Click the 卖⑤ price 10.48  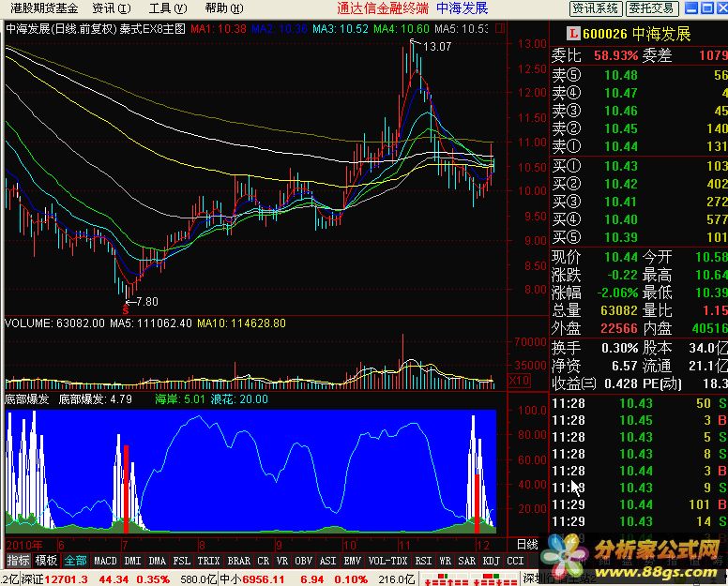click(621, 75)
